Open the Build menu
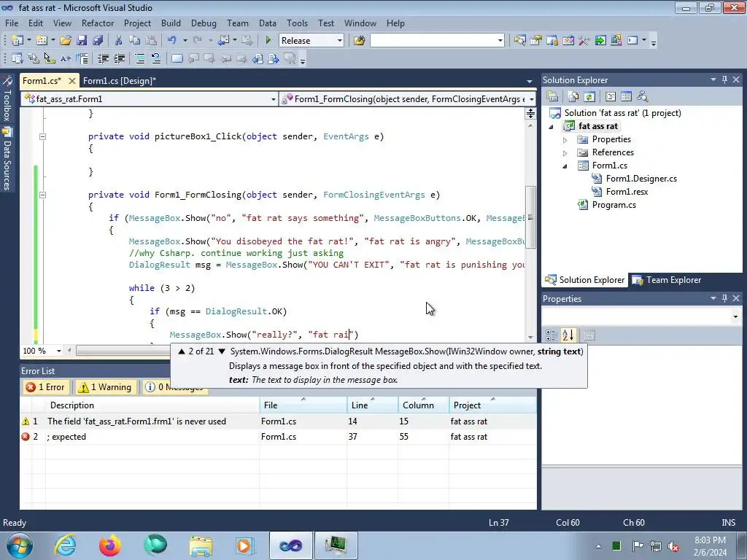 coord(171,23)
